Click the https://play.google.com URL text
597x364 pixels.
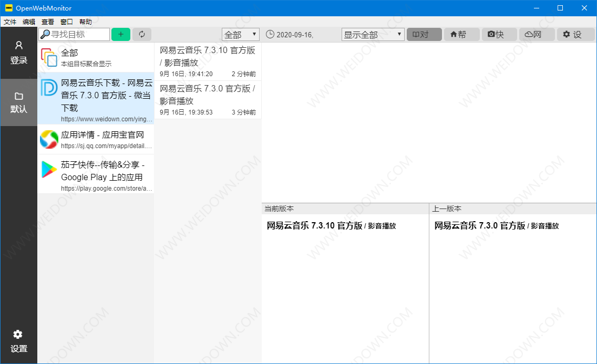coord(106,188)
